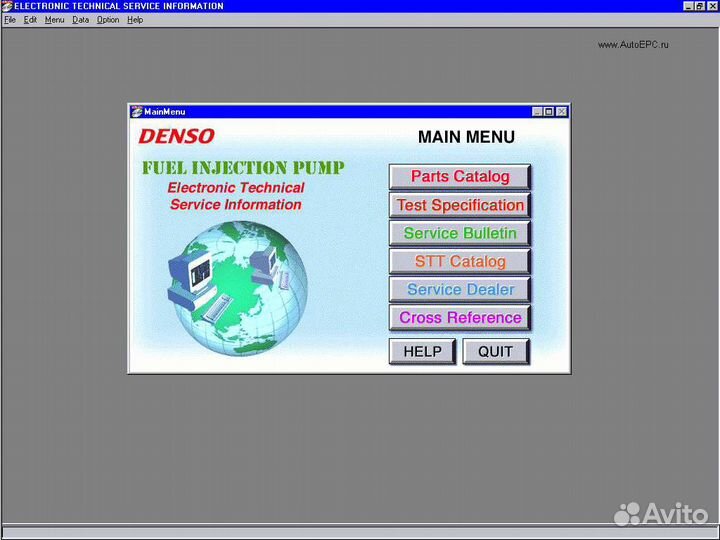Open the Service Bulletin section
Viewport: 720px width, 540px height.
coord(460,233)
